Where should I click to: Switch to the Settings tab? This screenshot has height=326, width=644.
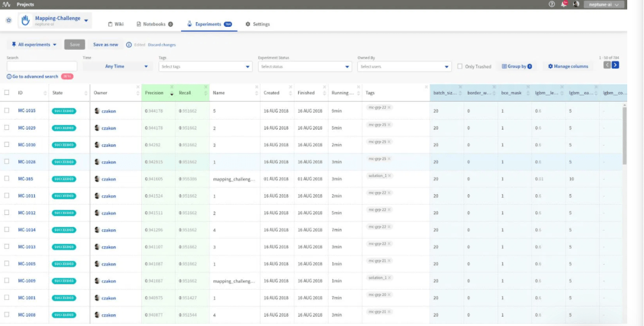click(258, 24)
